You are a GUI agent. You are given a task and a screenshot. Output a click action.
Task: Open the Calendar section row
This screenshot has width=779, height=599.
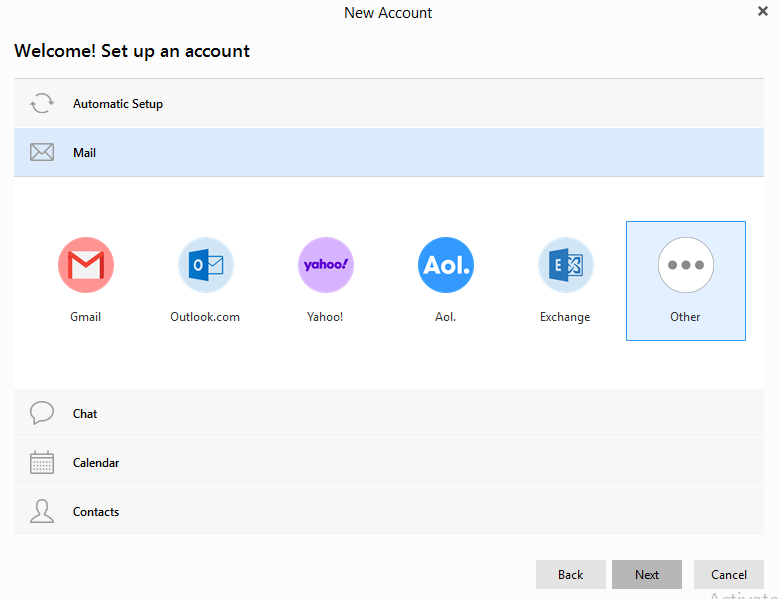400,463
